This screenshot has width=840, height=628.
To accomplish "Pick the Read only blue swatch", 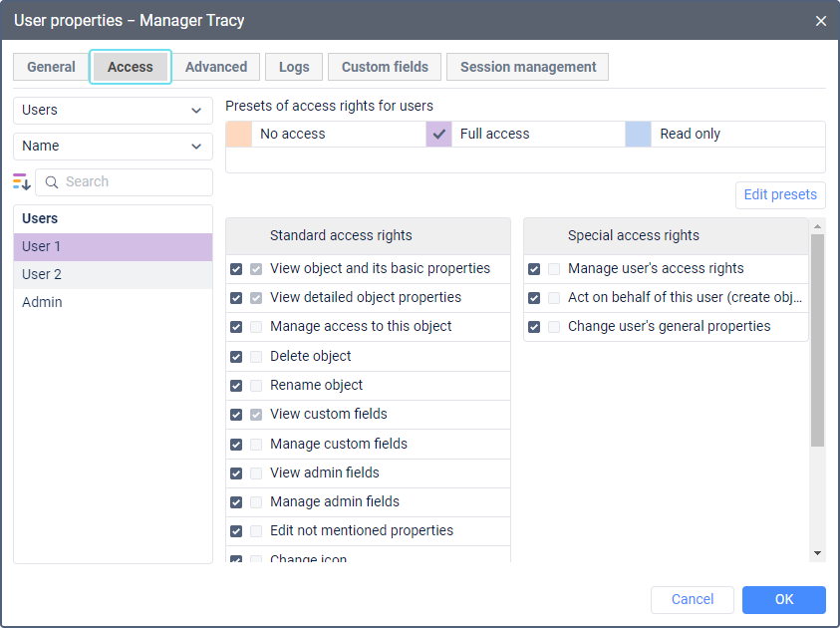I will [x=638, y=134].
